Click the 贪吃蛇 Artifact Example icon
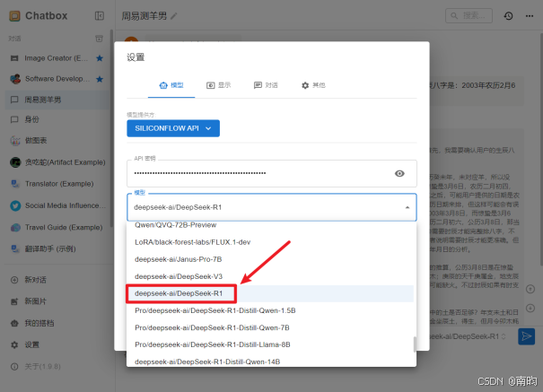The image size is (543, 392). [15, 162]
